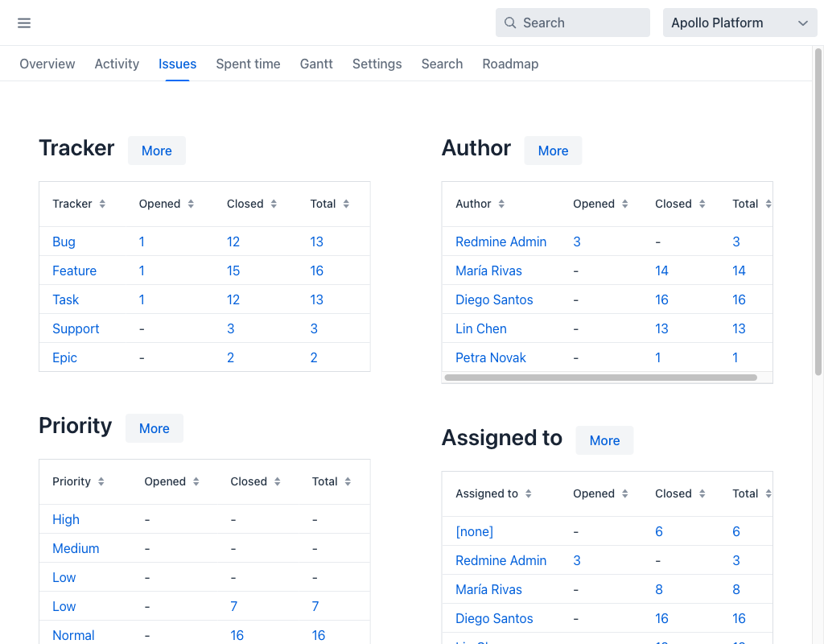Click More button next to Assigned to
824x644 pixels.
[604, 440]
